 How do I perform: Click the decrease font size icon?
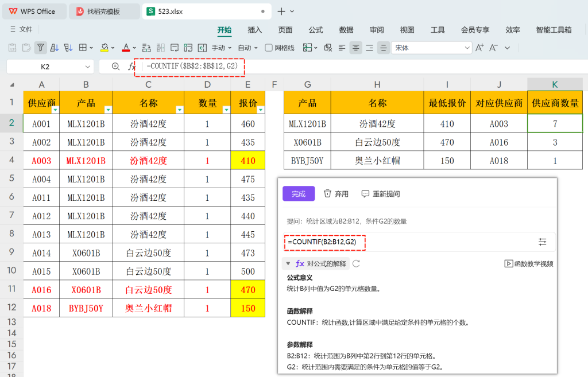coord(493,48)
